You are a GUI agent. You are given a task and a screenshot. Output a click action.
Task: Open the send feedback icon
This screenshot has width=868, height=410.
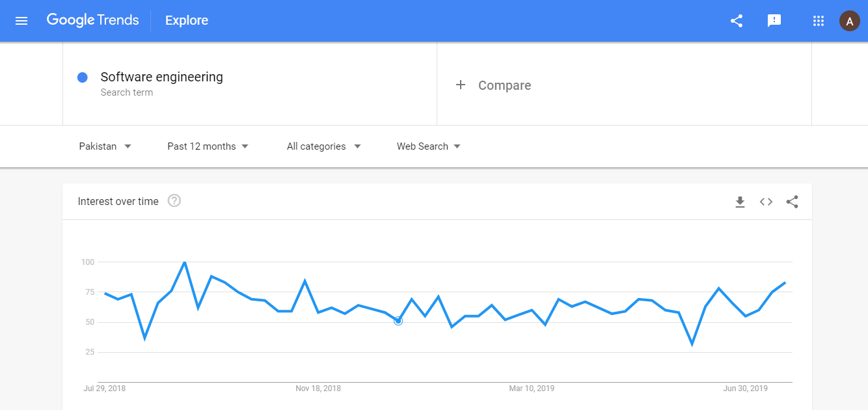tap(774, 21)
